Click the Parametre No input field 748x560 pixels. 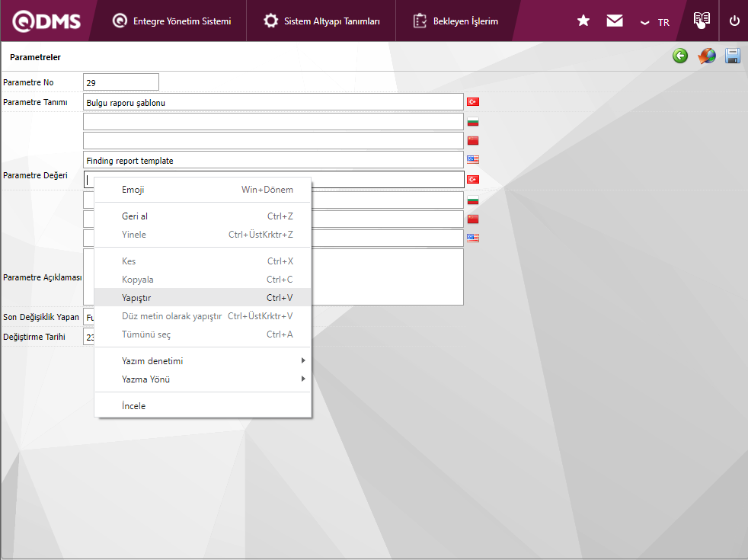click(120, 82)
